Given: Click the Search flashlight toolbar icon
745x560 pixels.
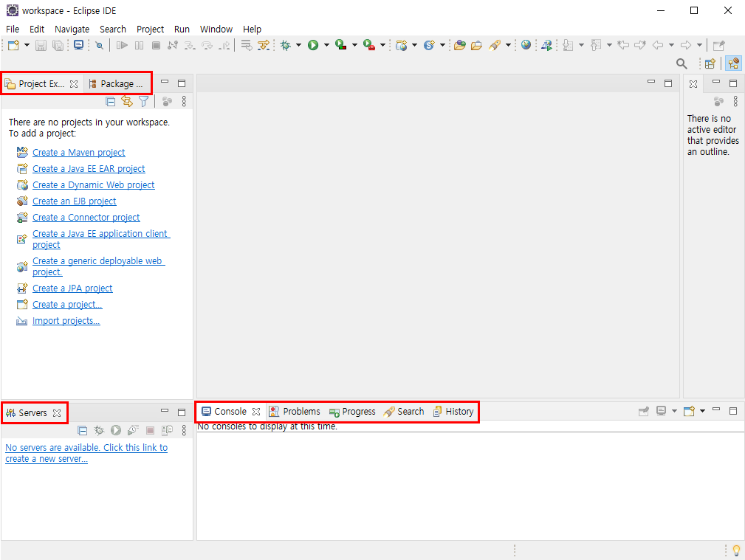Looking at the screenshot, I should tap(495, 45).
